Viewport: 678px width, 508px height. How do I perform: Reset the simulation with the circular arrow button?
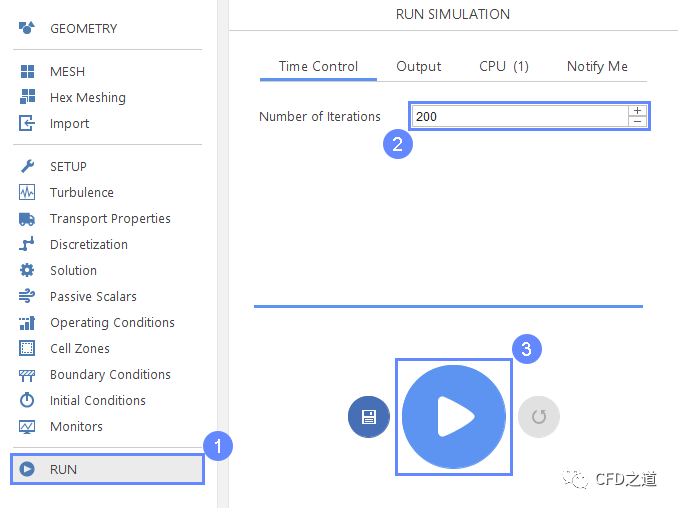point(539,417)
